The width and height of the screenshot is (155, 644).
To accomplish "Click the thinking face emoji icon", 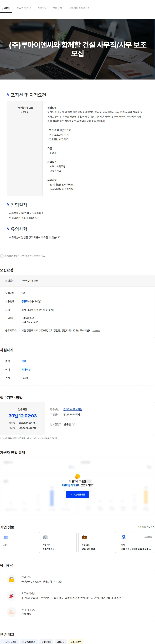I will coord(77,477).
